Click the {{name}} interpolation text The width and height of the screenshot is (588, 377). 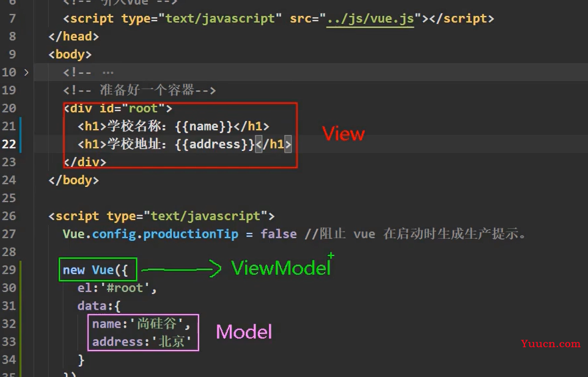point(204,126)
